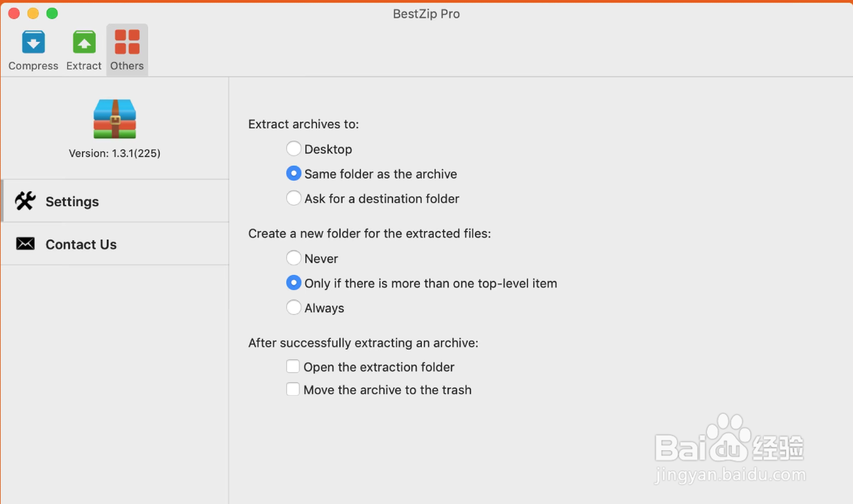Open the Compress toolbar icon
The image size is (853, 504).
click(x=33, y=42)
